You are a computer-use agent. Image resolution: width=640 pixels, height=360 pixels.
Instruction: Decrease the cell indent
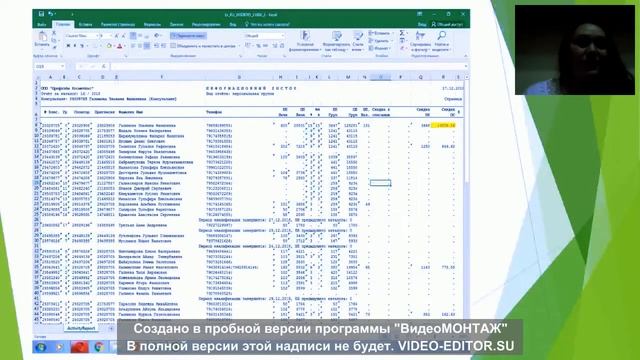click(x=156, y=46)
